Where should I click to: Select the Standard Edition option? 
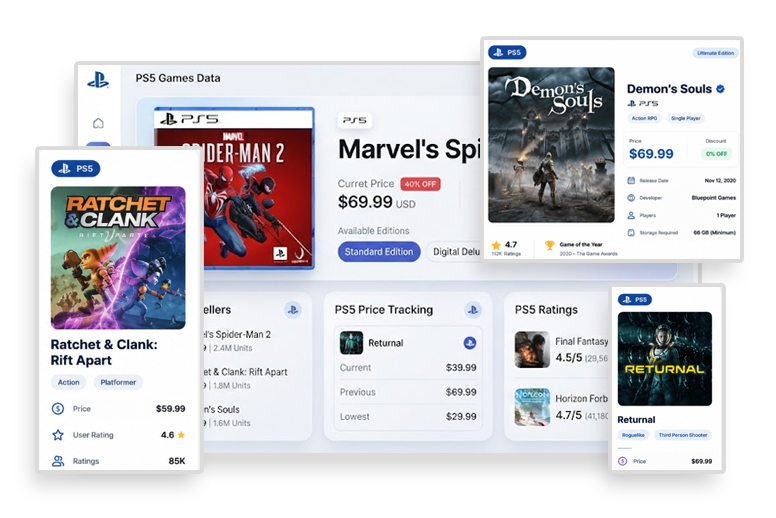click(379, 252)
